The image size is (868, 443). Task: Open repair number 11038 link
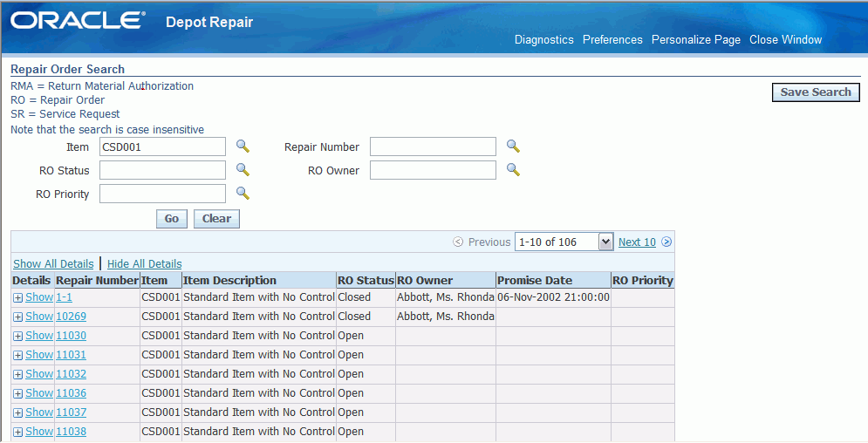(71, 432)
